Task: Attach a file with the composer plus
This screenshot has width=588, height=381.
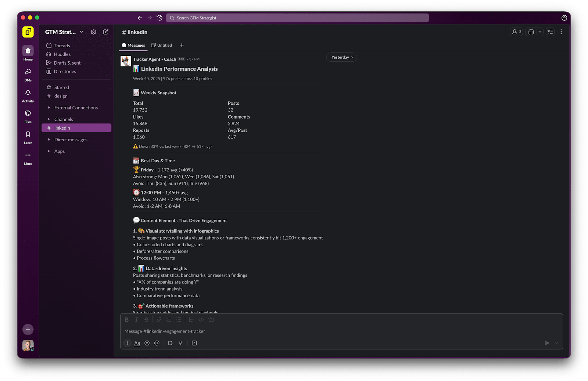Action: (127, 343)
